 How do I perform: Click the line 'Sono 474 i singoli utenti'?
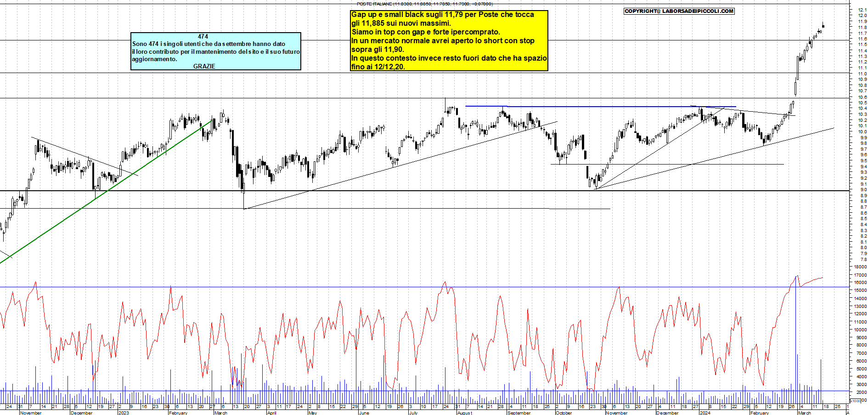[x=209, y=44]
